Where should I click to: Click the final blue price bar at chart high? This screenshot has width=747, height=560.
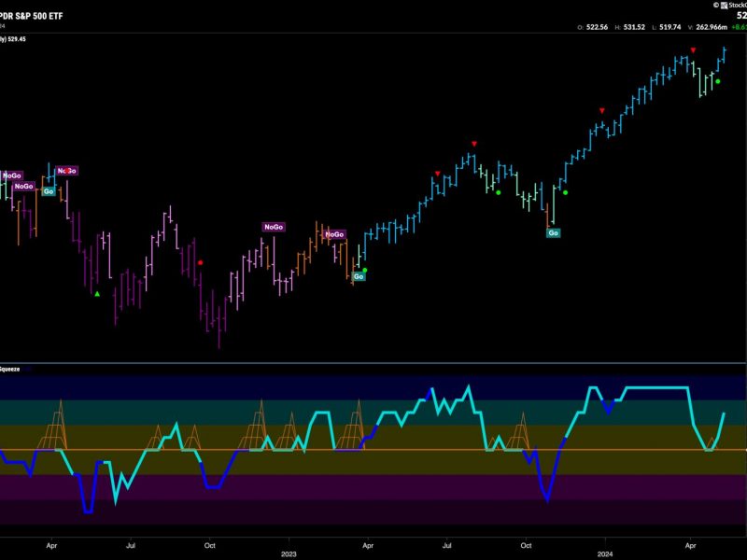725,54
